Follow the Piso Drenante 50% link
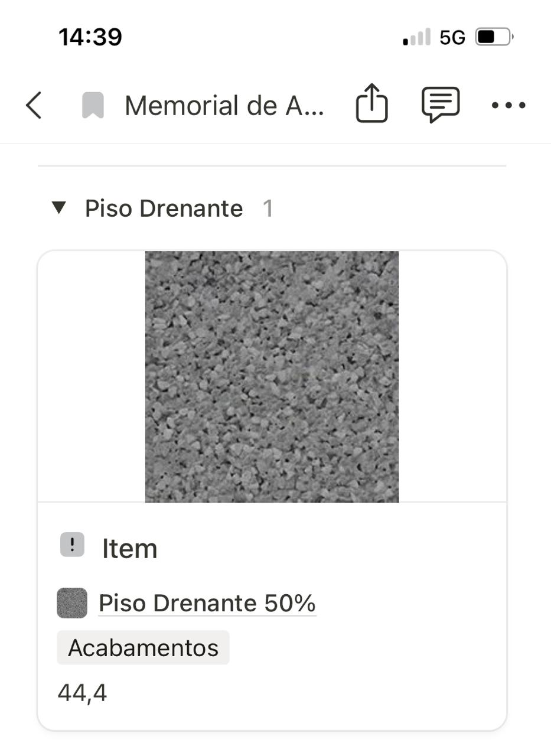Screen dimensions: 551x756 (207, 603)
